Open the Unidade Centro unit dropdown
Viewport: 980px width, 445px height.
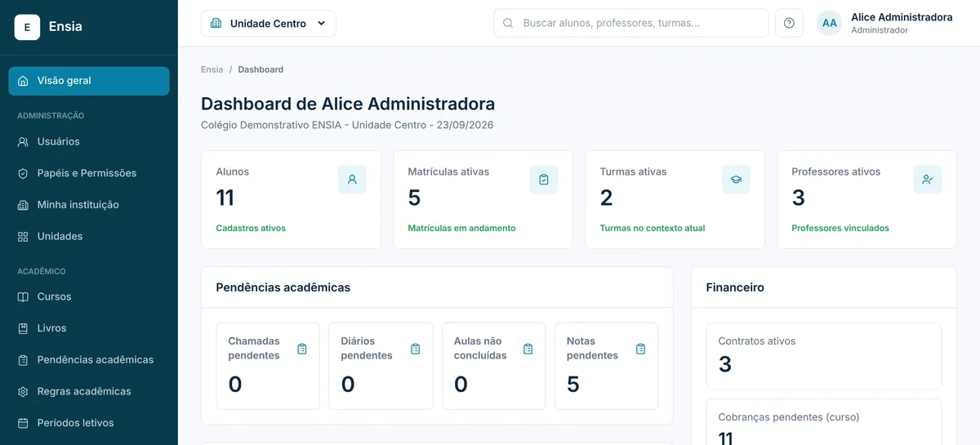(269, 24)
